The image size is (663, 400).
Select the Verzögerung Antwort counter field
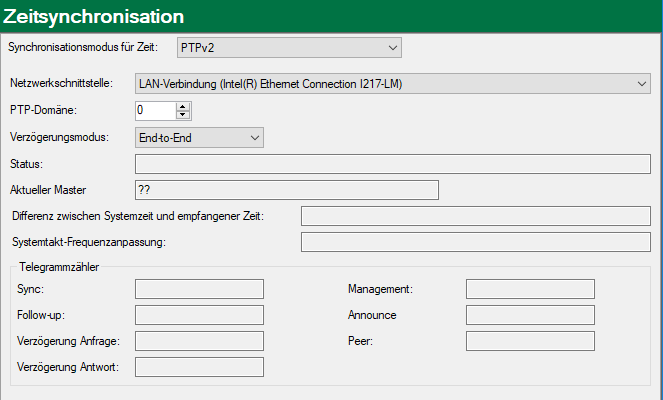199,367
